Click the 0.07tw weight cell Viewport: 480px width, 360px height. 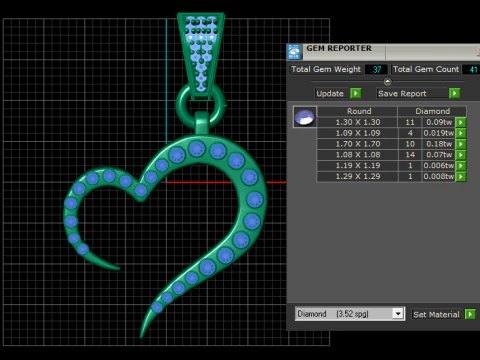point(439,155)
